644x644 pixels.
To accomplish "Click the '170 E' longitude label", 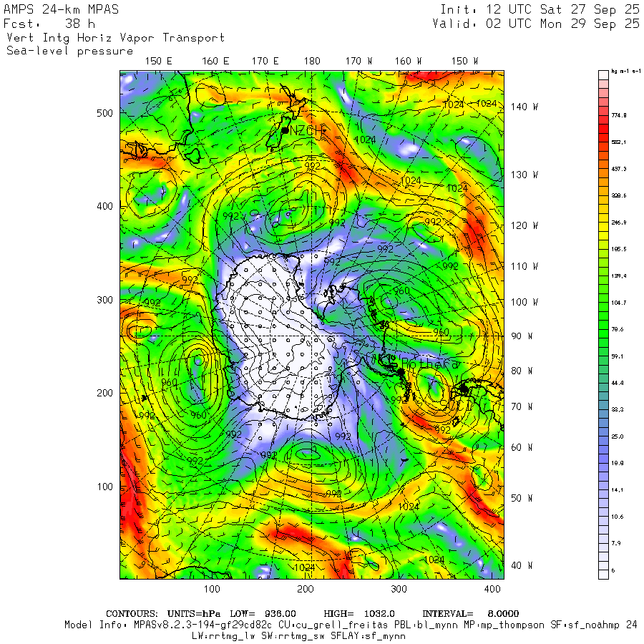I will (265, 61).
